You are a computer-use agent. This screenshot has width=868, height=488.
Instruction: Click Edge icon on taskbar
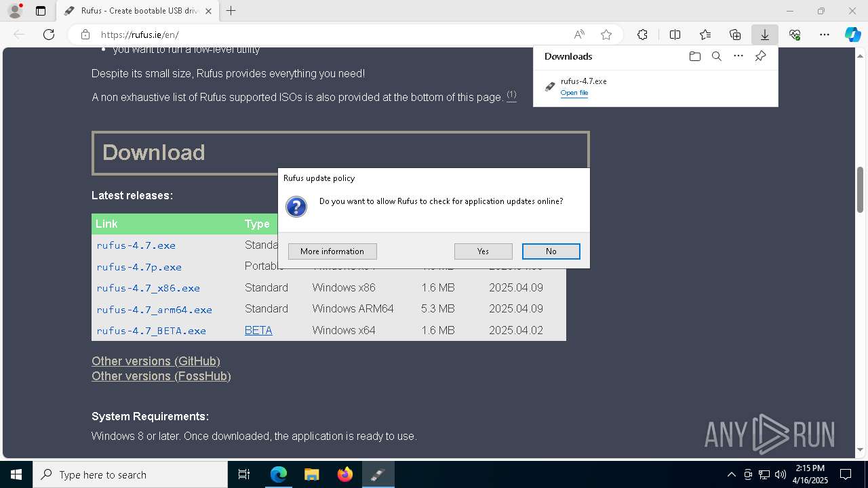coord(279,474)
